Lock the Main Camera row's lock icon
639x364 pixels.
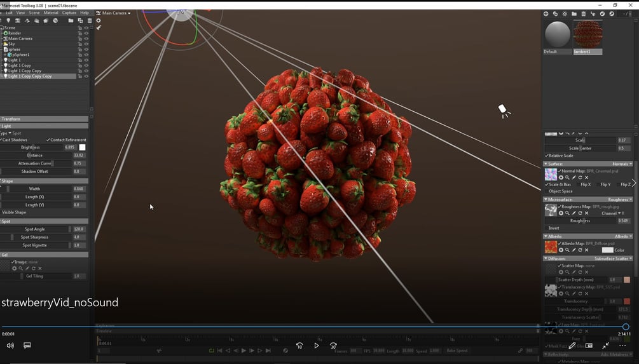(80, 39)
